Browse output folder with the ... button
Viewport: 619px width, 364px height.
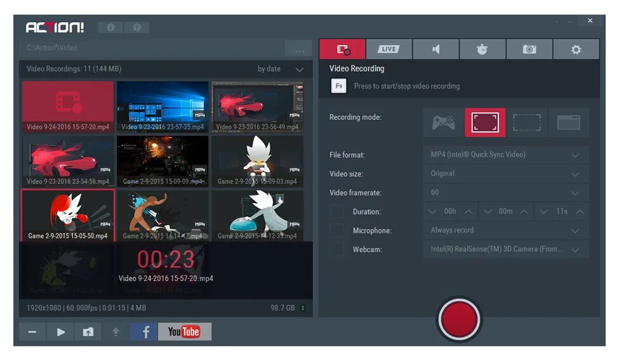point(299,48)
